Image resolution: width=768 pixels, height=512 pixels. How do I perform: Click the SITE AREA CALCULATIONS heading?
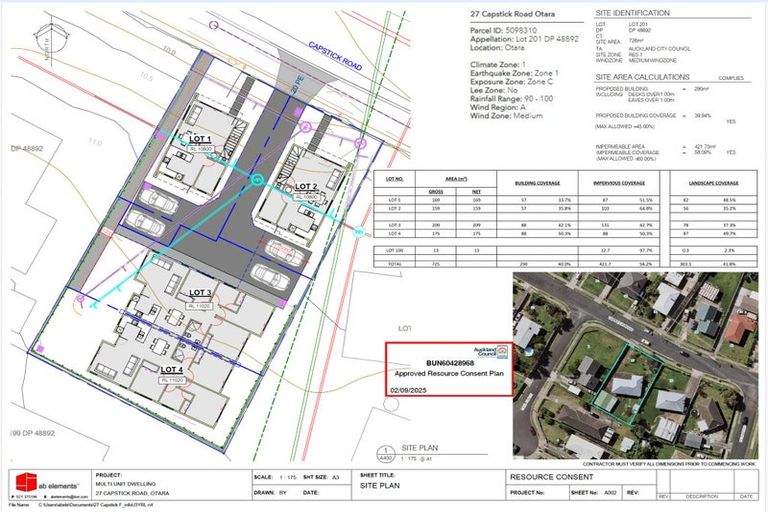point(642,77)
